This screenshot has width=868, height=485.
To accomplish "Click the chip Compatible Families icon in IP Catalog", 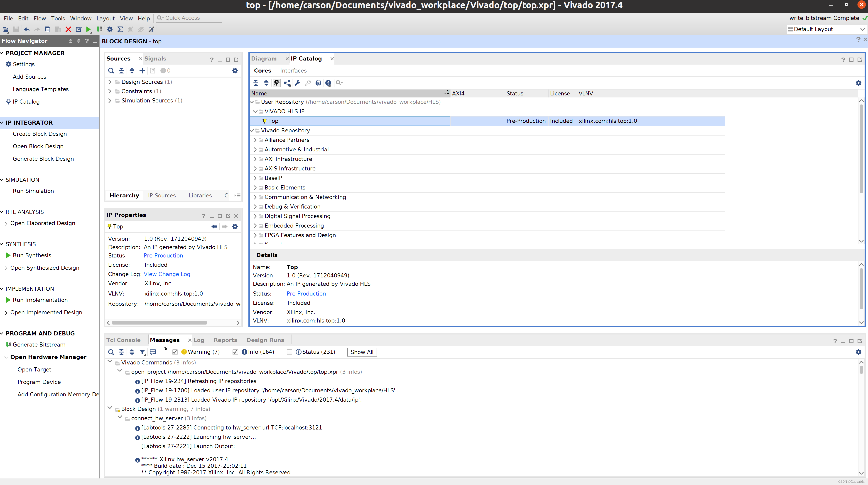I will tap(319, 83).
